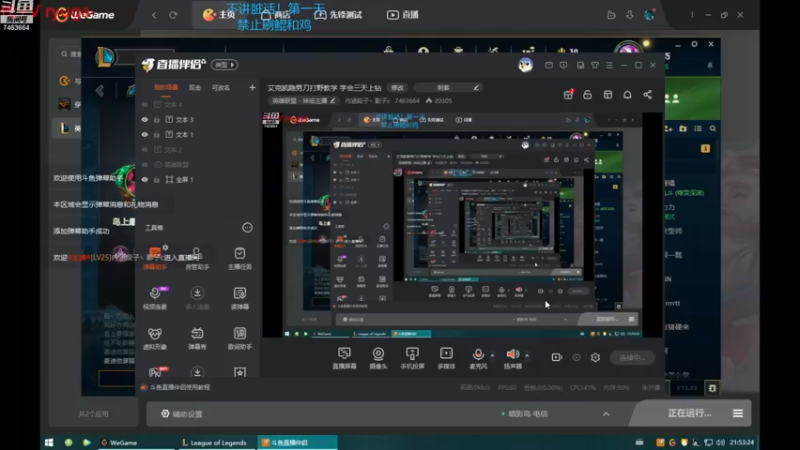Add a new scene with the plus button
This screenshot has height=450, width=800.
(252, 88)
